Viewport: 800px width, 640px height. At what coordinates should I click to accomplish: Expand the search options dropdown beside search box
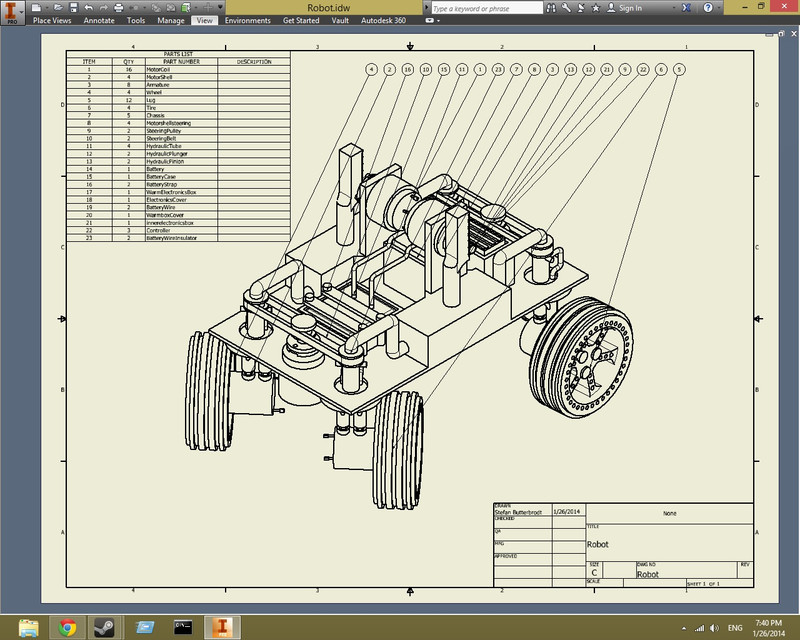(x=427, y=8)
